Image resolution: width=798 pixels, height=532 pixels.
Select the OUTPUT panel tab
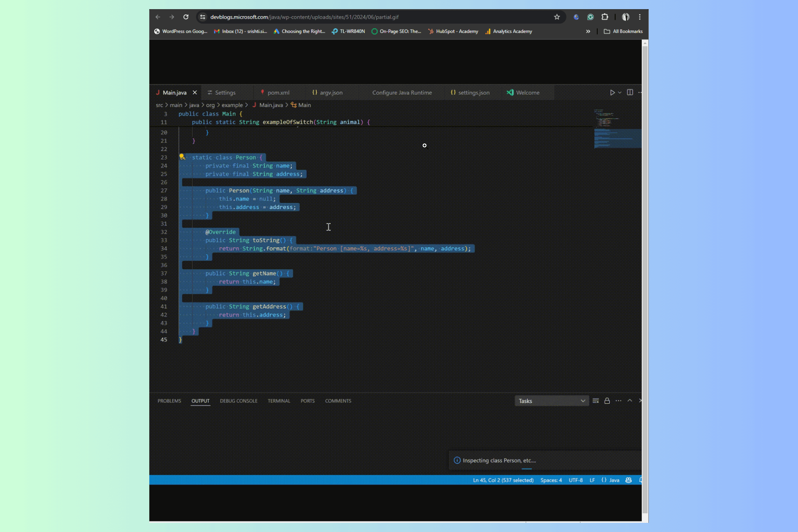(200, 401)
